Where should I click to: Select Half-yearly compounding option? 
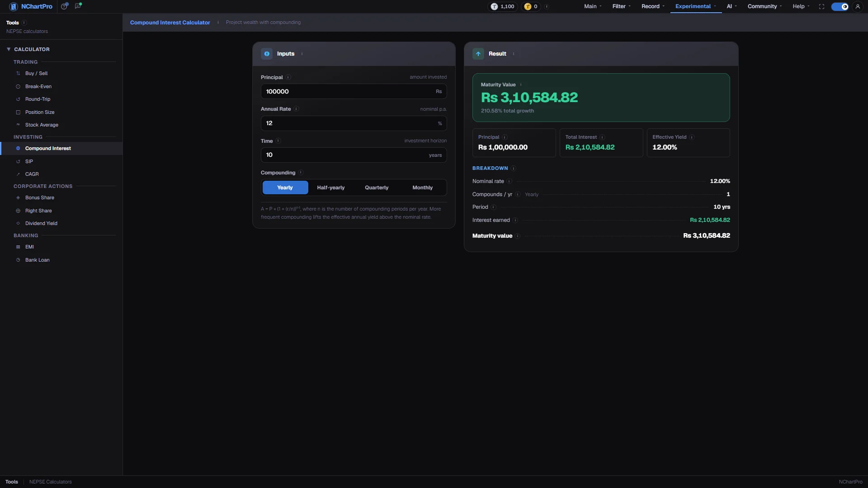pyautogui.click(x=331, y=188)
